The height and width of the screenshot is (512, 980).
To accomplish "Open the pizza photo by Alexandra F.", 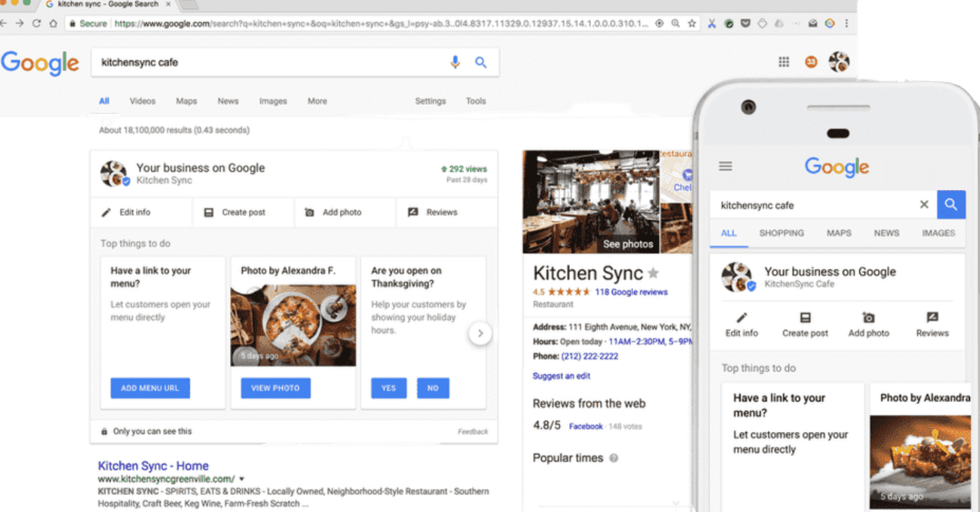I will tap(293, 325).
